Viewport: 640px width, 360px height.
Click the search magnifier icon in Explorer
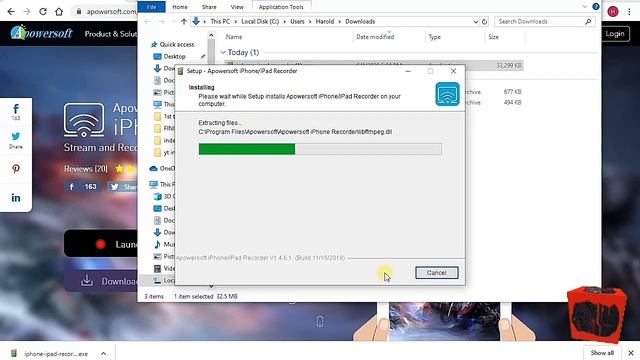588,22
